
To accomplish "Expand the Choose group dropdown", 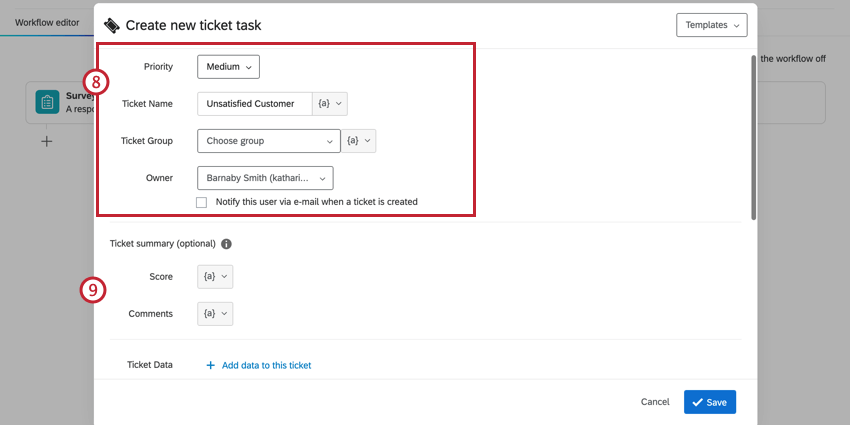I will [268, 141].
